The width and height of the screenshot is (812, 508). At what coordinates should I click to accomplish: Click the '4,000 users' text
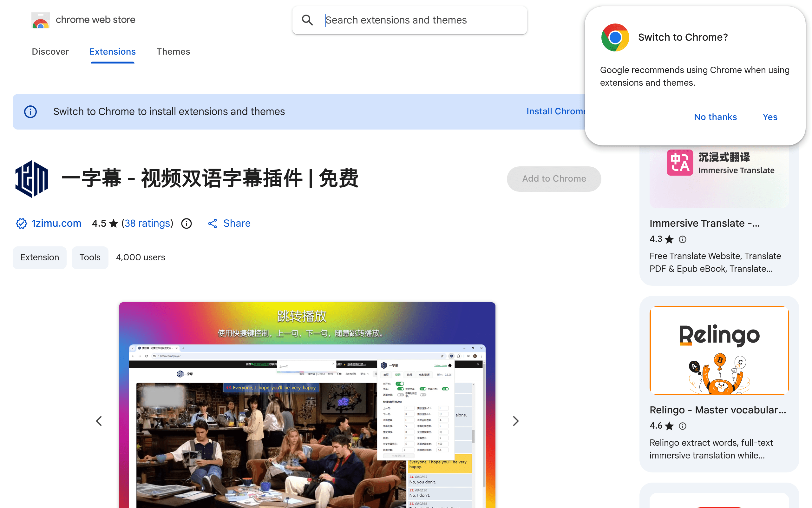[141, 258]
